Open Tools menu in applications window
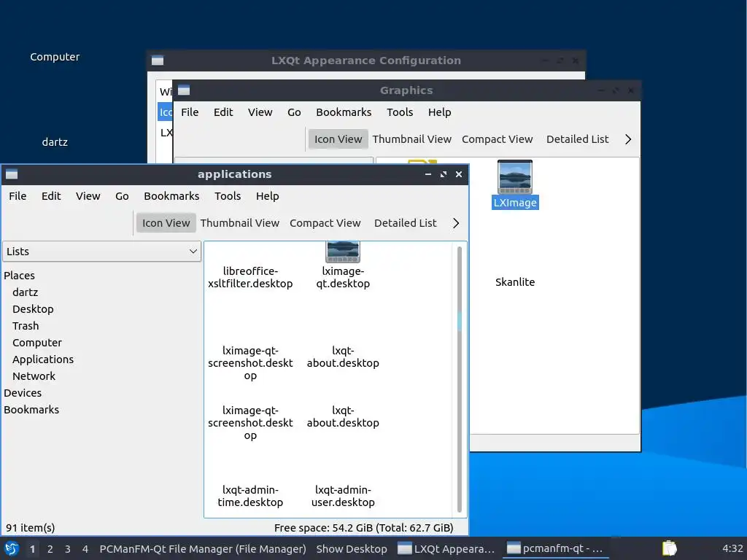This screenshot has height=560, width=747. coord(228,196)
